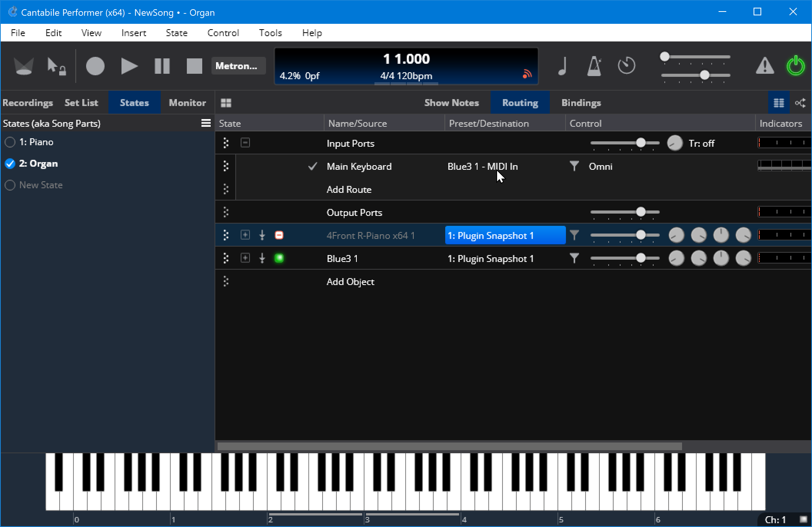Switch to the Show Notes tab
Viewport: 812px width, 527px height.
pos(451,103)
